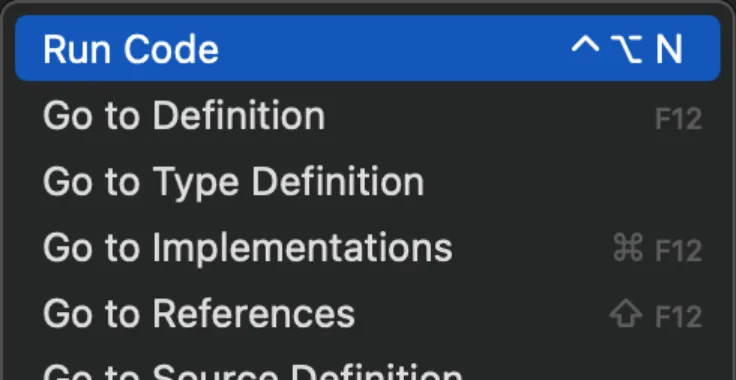Click the F12 hint beside Go to Definition
Viewport: 736px width, 380px height.
[x=678, y=119]
